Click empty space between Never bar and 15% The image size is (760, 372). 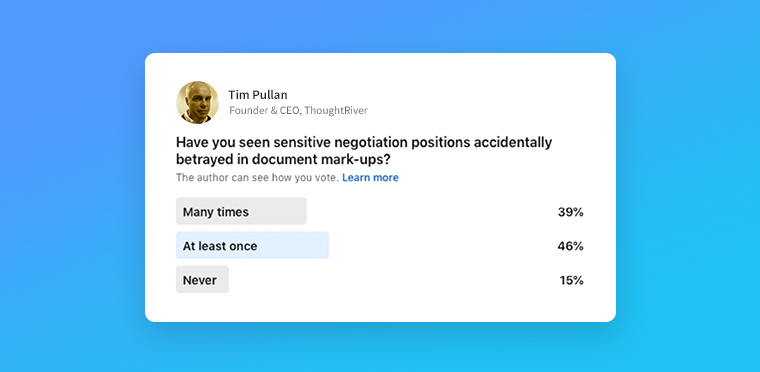point(394,280)
